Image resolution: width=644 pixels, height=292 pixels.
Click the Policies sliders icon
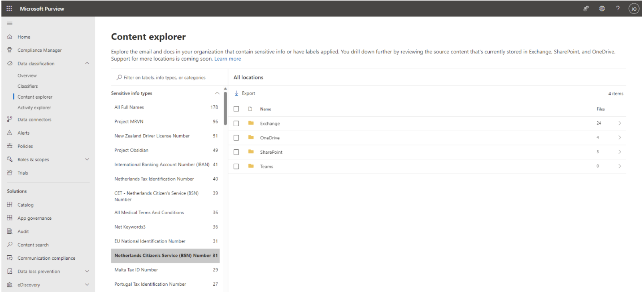click(x=10, y=146)
